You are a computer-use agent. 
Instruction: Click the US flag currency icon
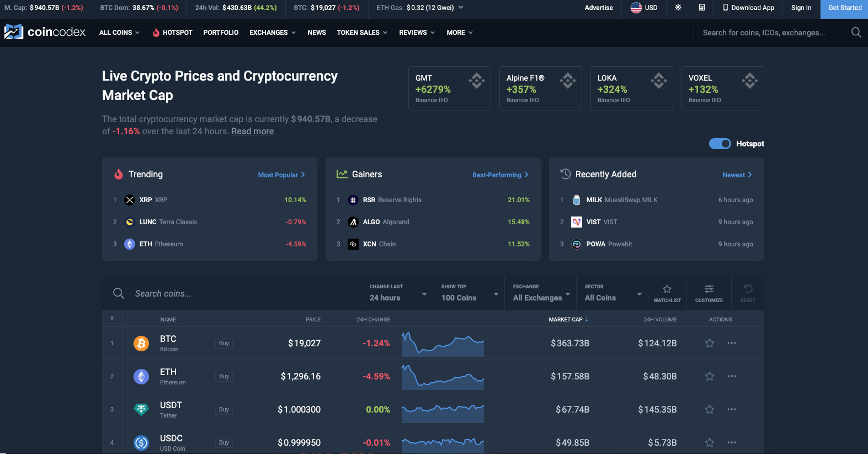(x=636, y=8)
